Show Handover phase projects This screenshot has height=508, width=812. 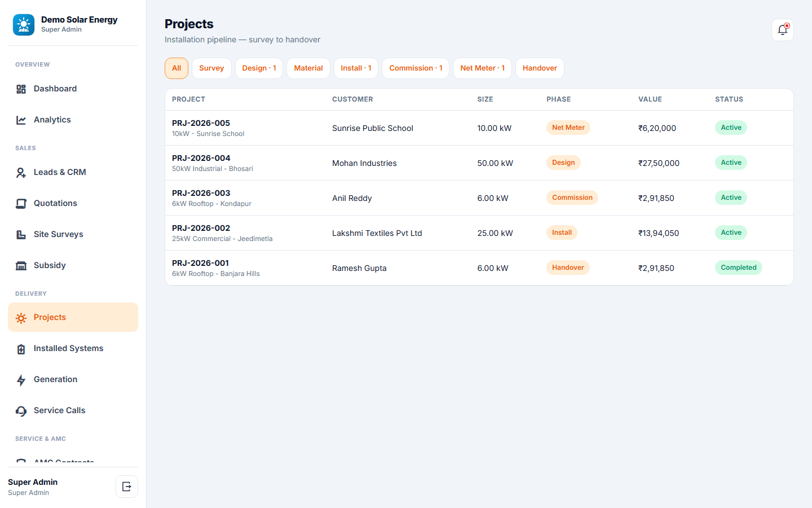point(540,68)
